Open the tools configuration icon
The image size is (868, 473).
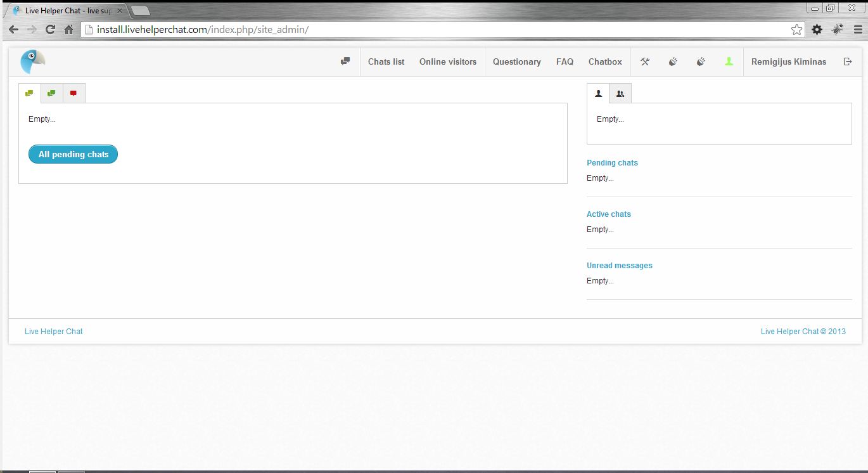click(x=645, y=62)
